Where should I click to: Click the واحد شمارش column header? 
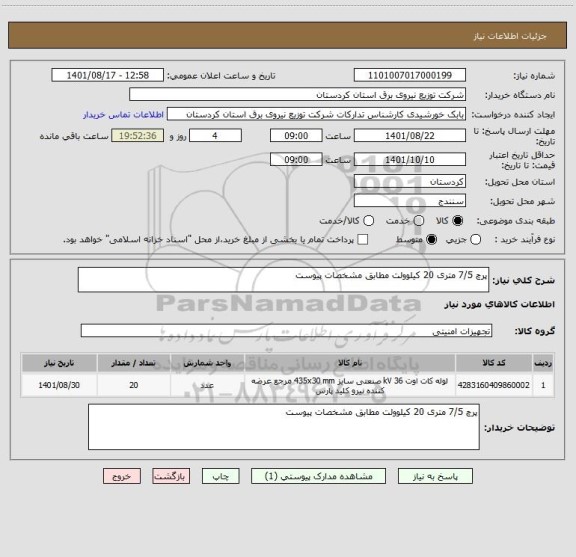point(207,363)
